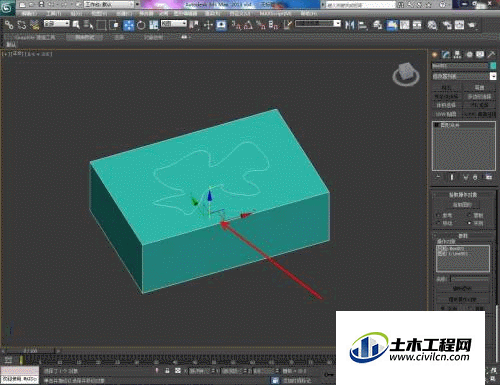Choose the 参考 (Reference) radio option
The height and width of the screenshot is (385, 500).
pos(445,215)
